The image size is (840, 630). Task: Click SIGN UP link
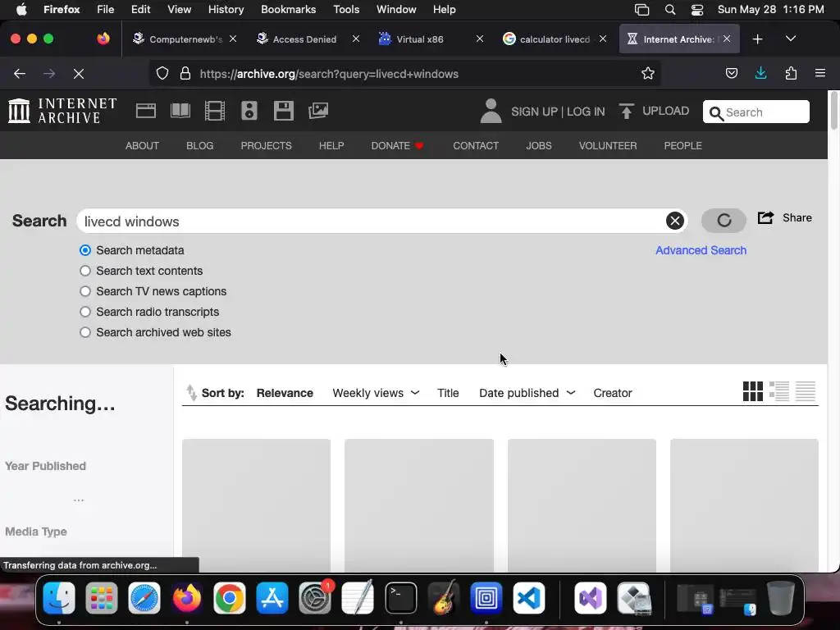[x=534, y=112]
